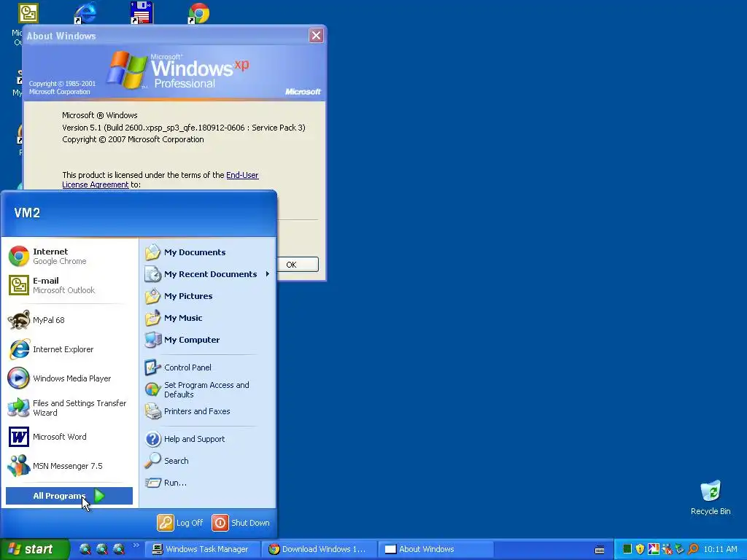Switch to Windows Task Manager taskbar button
This screenshot has width=747, height=560.
(201, 550)
